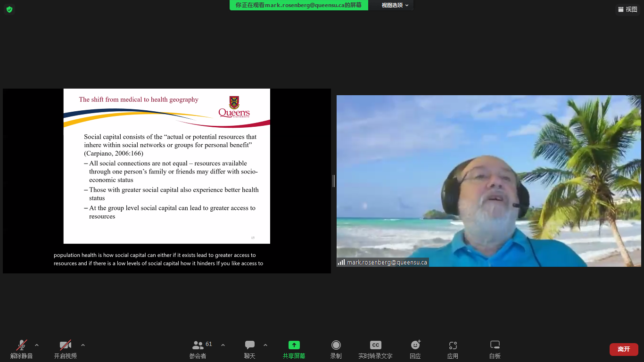Click the green share screen button (共享屏幕)
This screenshot has height=362, width=644.
(x=294, y=349)
